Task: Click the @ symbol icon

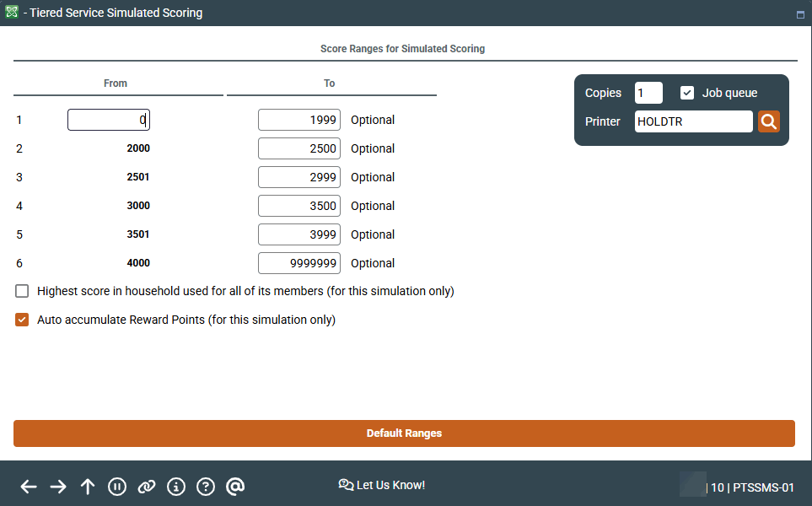Action: click(236, 487)
